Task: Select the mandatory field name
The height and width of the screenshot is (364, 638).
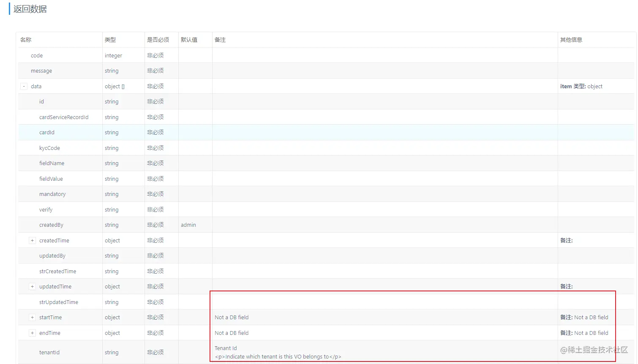Action: [x=52, y=194]
